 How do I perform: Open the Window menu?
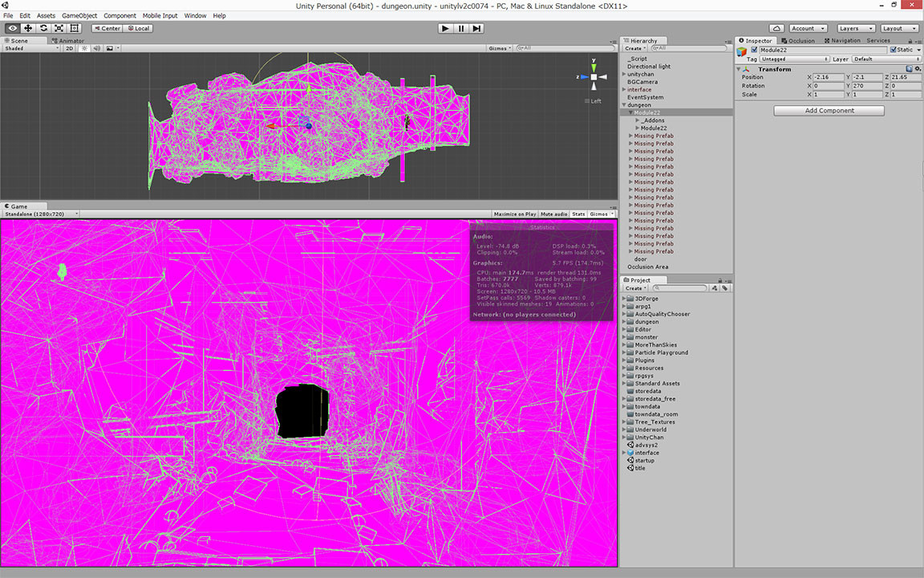coord(195,15)
